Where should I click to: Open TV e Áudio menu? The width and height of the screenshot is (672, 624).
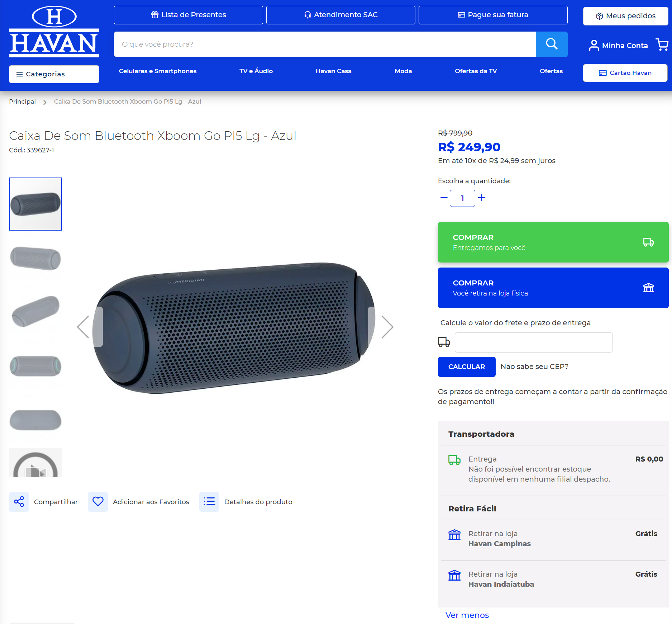click(x=256, y=71)
